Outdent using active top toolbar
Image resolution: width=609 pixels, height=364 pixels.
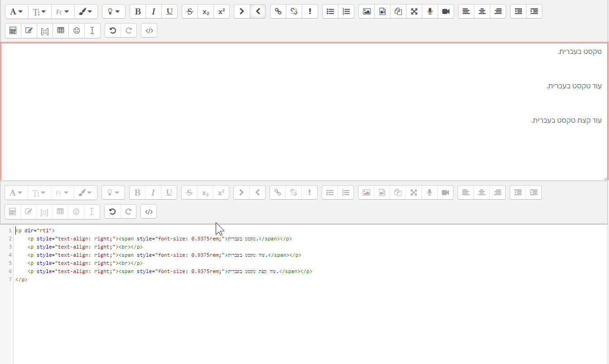pyautogui.click(x=518, y=11)
